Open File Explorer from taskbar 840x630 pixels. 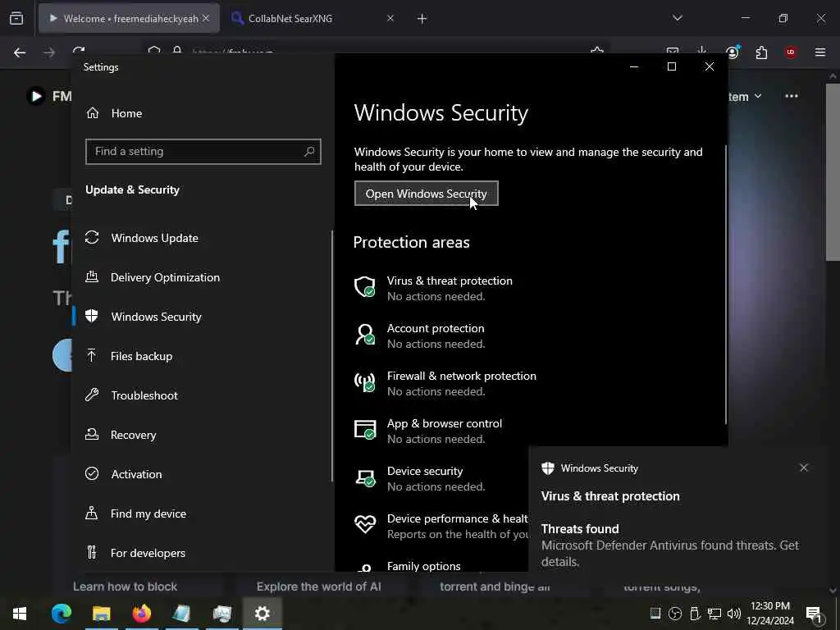[x=101, y=614]
